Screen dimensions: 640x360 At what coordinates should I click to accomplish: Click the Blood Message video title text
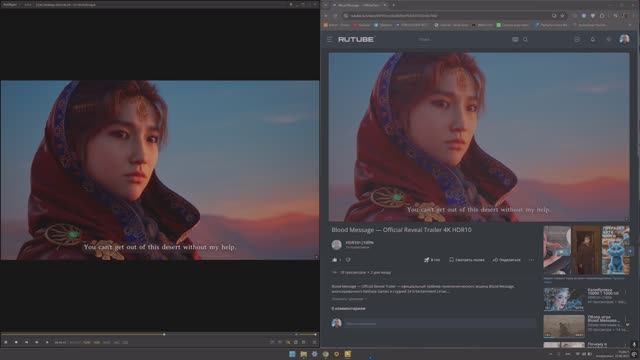pyautogui.click(x=401, y=230)
